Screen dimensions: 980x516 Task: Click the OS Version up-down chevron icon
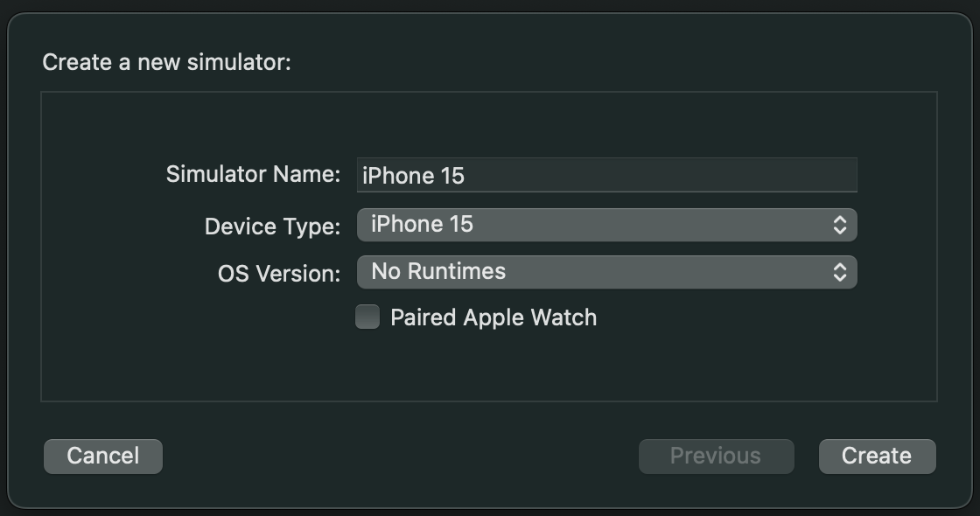click(839, 272)
